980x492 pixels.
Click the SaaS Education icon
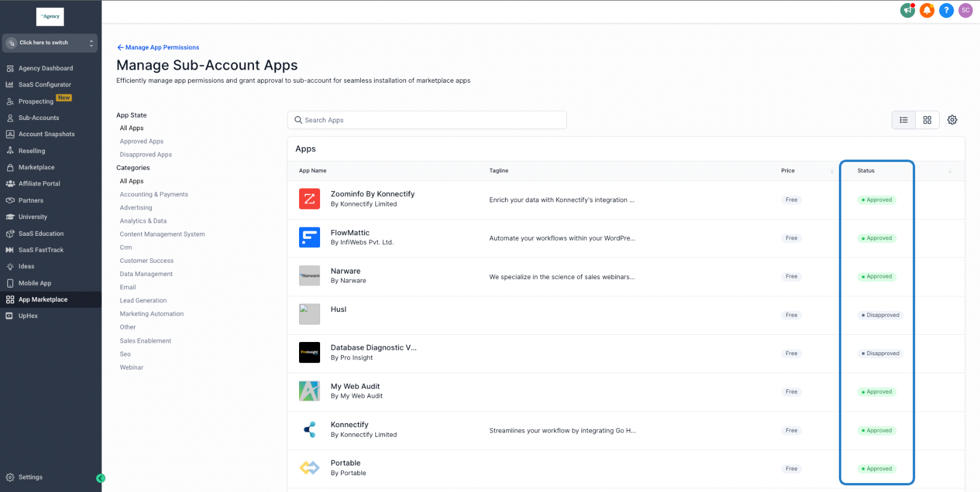[x=10, y=233]
